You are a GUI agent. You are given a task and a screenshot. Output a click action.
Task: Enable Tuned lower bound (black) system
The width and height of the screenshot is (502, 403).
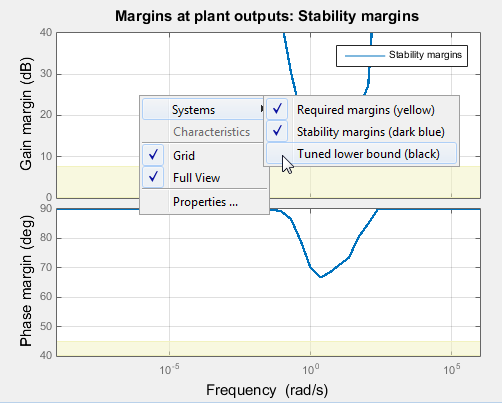[x=361, y=154]
